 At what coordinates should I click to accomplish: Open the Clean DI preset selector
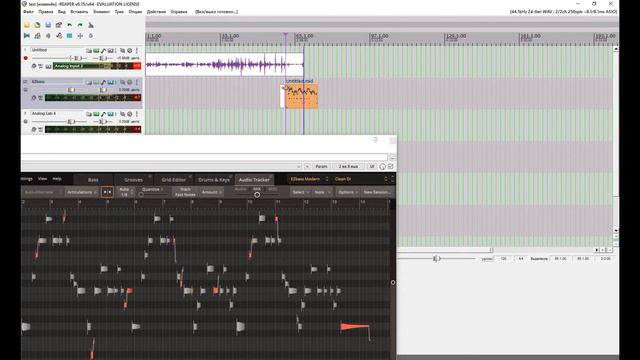360,179
